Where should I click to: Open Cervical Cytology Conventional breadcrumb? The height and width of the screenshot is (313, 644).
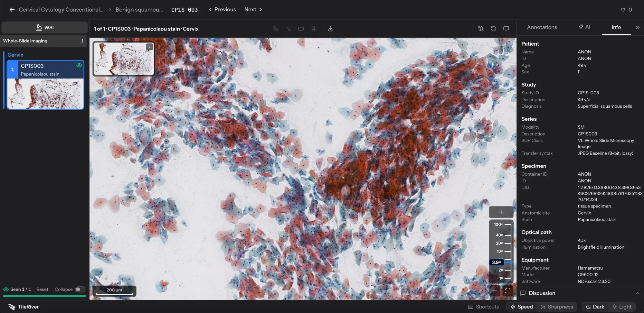61,10
